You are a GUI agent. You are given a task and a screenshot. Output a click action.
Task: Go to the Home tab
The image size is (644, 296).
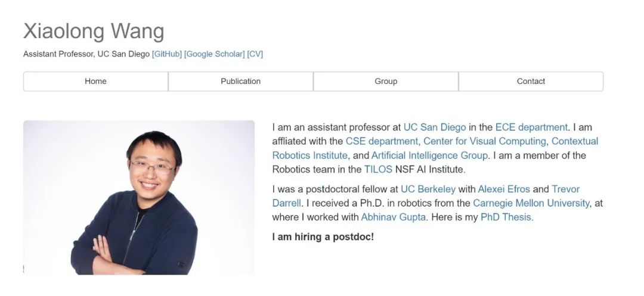95,81
